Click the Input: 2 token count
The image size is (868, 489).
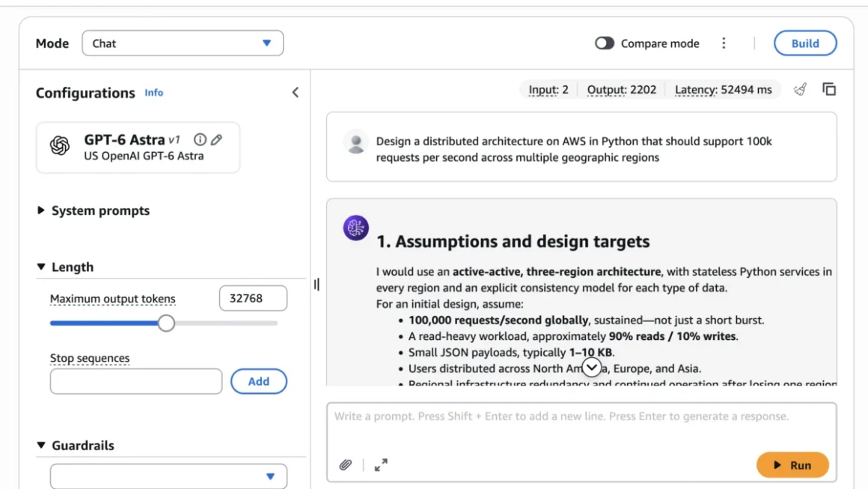click(548, 90)
